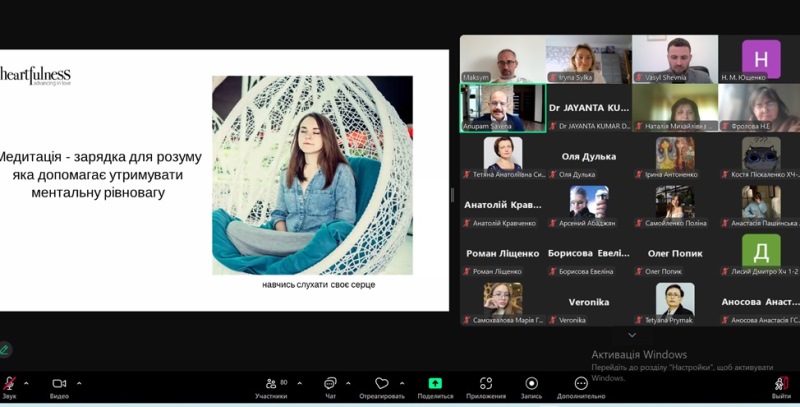Screen dimensions: 800x407
Task: Show next page of the participant gallery
Action: click(630, 335)
